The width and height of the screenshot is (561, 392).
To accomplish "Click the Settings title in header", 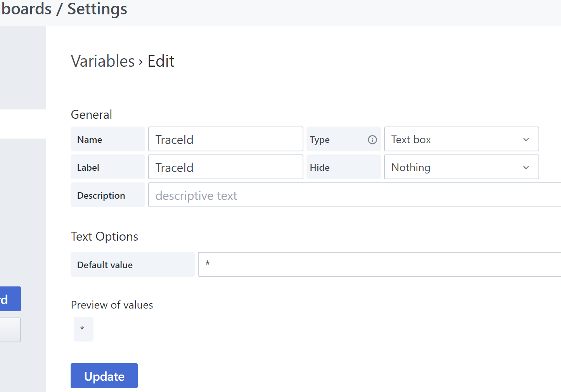I will click(x=97, y=9).
